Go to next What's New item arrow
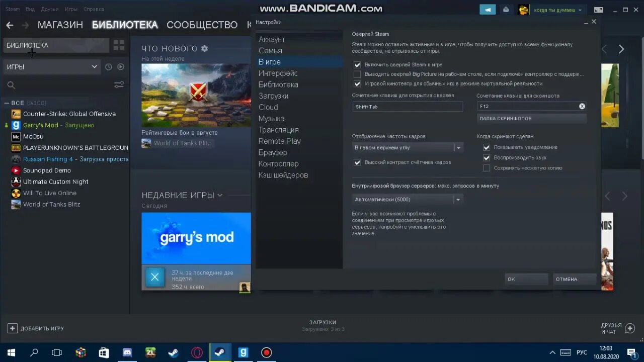The width and height of the screenshot is (644, 362). coord(621,49)
